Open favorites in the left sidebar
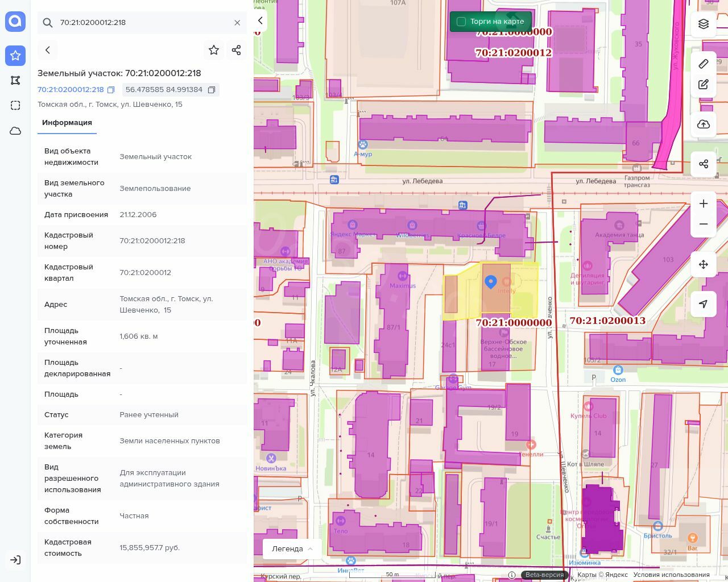This screenshot has width=728, height=582. 15,55
